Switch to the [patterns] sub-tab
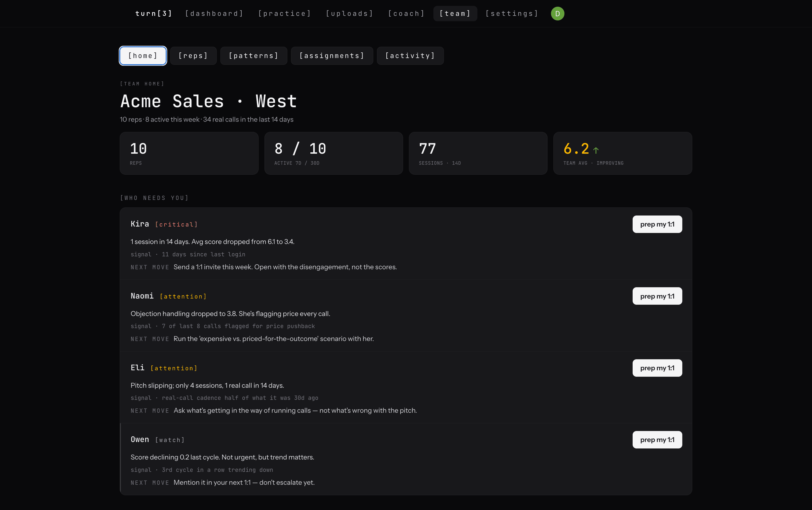812x510 pixels. [x=253, y=56]
